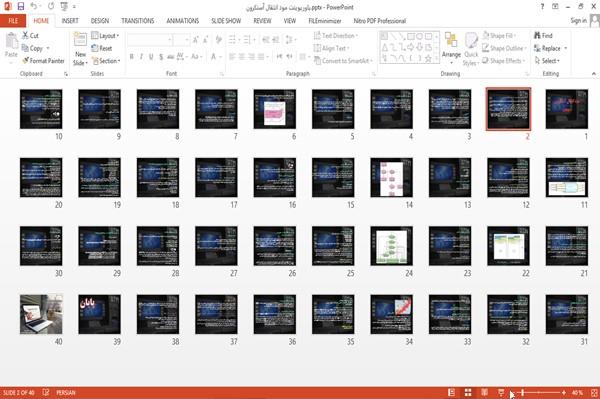Click the Redo icon in title bar

[x=51, y=7]
